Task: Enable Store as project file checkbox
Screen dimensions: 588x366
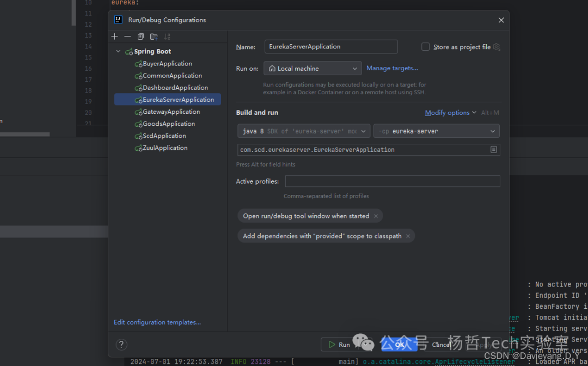Action: coord(426,47)
